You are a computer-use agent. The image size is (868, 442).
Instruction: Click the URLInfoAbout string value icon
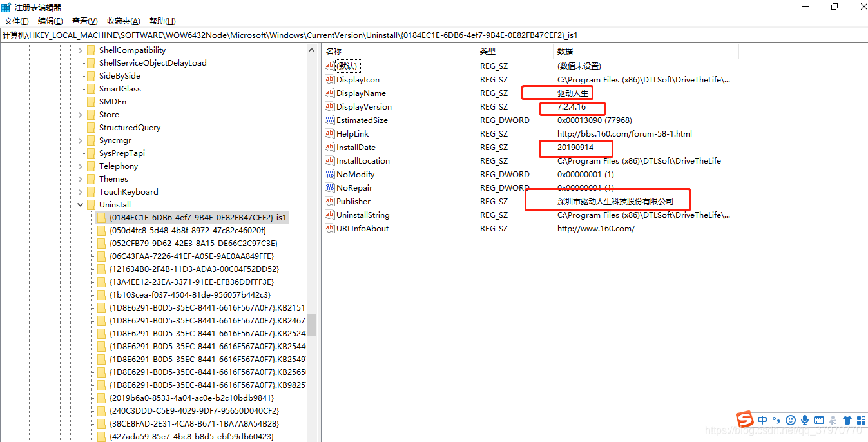tap(330, 228)
